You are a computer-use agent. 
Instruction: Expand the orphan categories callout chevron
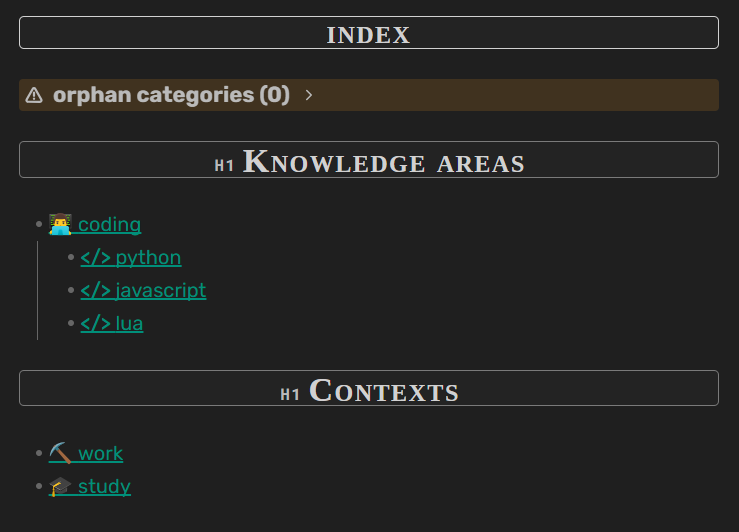(x=309, y=95)
